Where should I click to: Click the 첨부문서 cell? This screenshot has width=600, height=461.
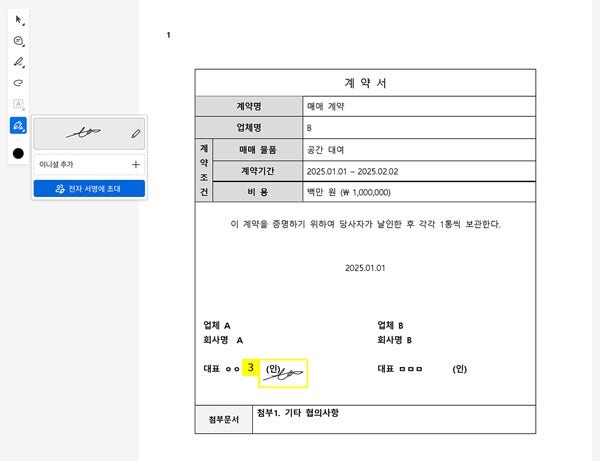pos(224,419)
